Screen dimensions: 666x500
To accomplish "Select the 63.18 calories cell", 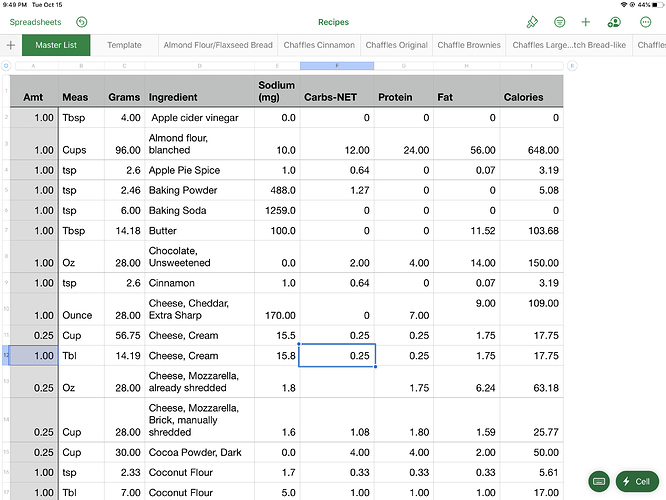I will tap(531, 381).
